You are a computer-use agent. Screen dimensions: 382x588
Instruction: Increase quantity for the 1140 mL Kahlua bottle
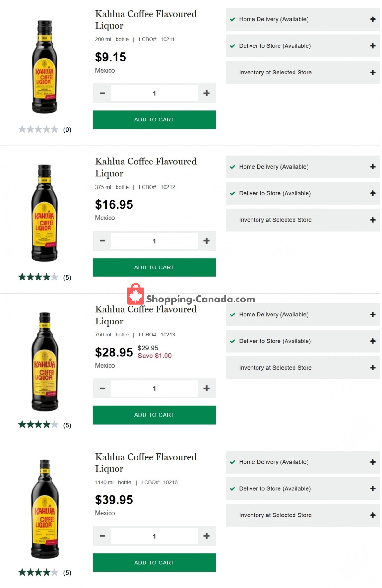click(207, 536)
